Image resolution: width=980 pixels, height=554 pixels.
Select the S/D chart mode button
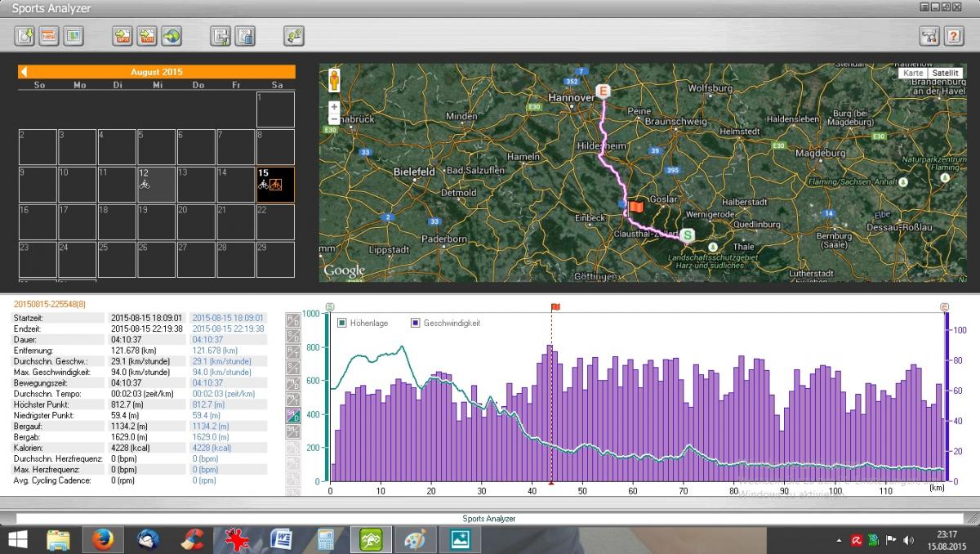pos(293,336)
